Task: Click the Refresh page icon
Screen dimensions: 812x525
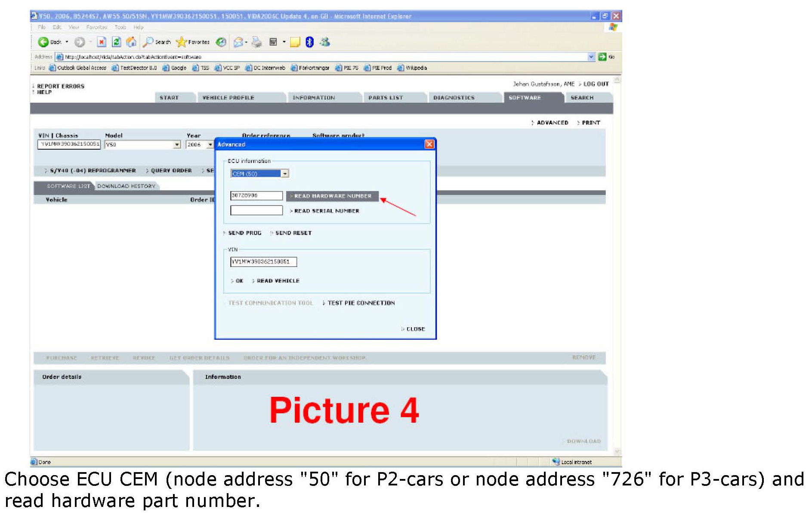Action: pos(116,42)
